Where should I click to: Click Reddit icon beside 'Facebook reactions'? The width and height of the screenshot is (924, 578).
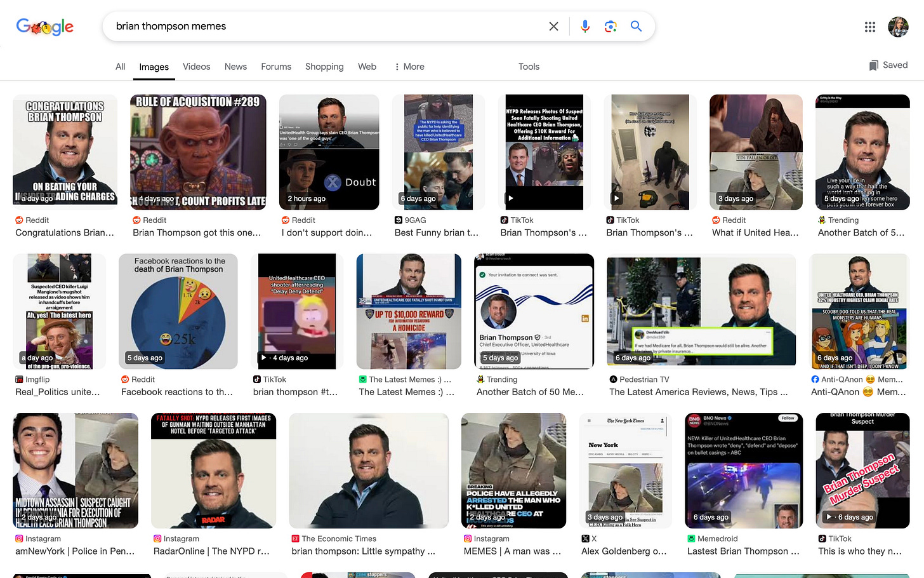click(125, 379)
